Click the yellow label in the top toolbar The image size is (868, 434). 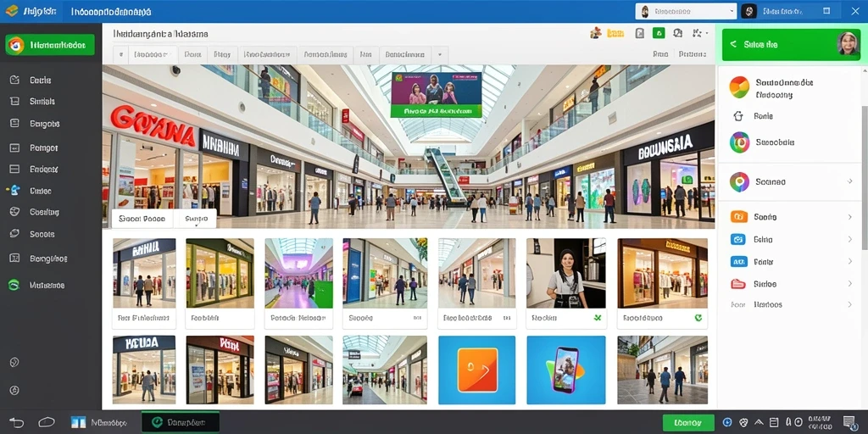click(x=615, y=34)
